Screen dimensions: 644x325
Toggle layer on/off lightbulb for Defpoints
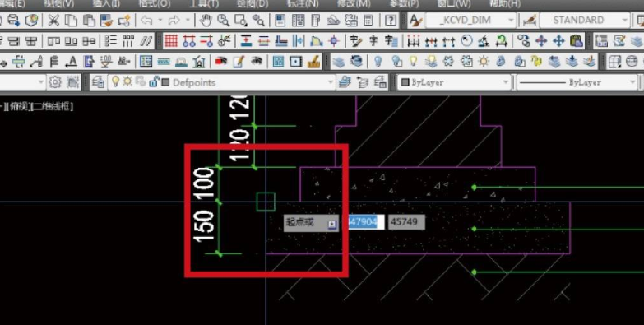(116, 81)
